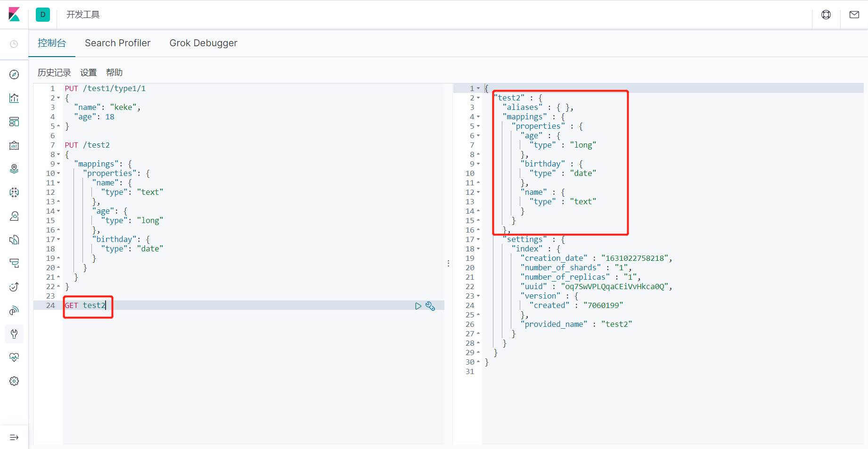Open Maps icon in sidebar
Viewport: 868px width, 449px height.
coord(14,169)
